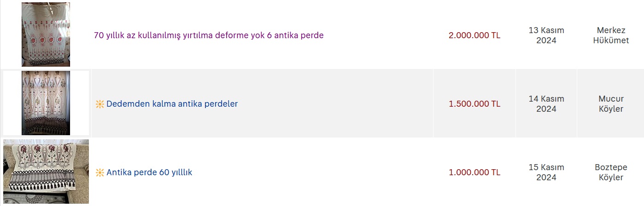Open the Dedemden kalma antika perdeler listing
This screenshot has width=644, height=206.
click(x=172, y=104)
